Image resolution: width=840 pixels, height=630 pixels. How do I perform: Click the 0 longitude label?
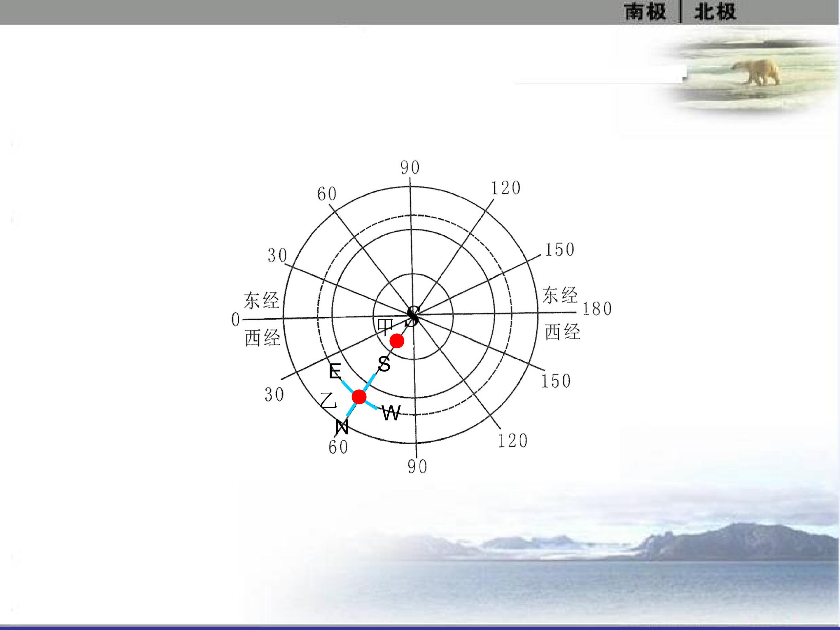(x=236, y=319)
